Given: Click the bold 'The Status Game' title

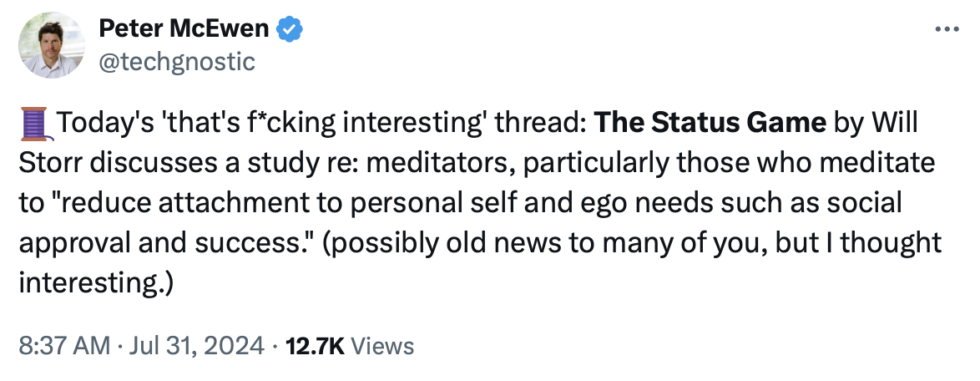Looking at the screenshot, I should [711, 124].
